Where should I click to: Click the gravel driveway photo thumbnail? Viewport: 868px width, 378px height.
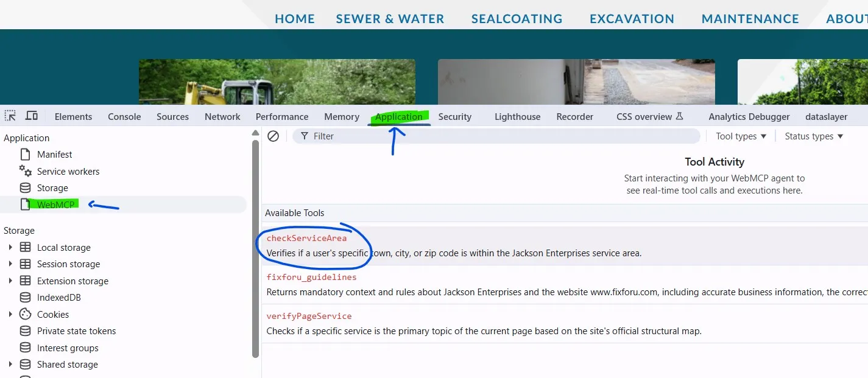[x=576, y=82]
